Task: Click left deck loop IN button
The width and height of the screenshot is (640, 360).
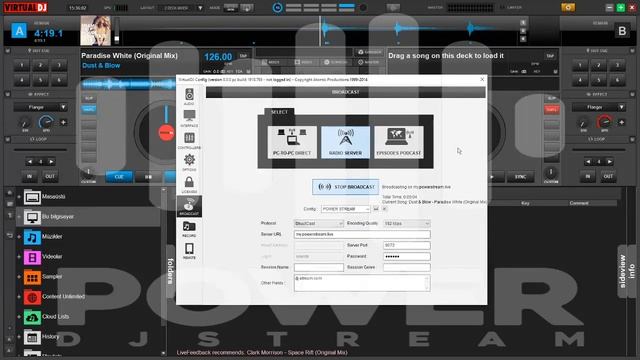Action: [x=29, y=176]
